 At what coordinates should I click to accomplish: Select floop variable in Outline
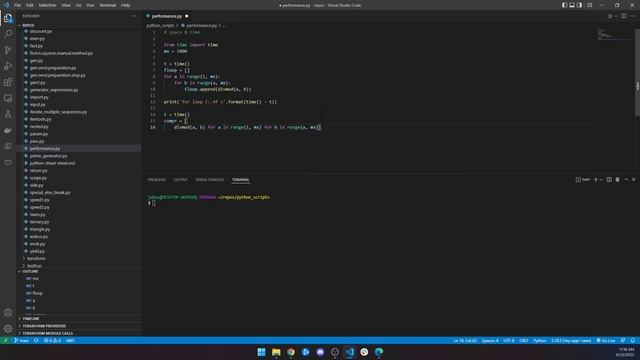point(37,293)
